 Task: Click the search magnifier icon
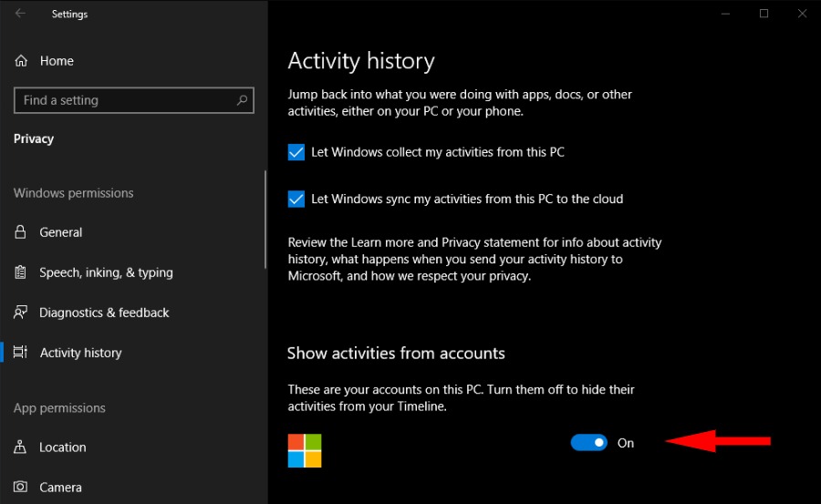[x=243, y=100]
